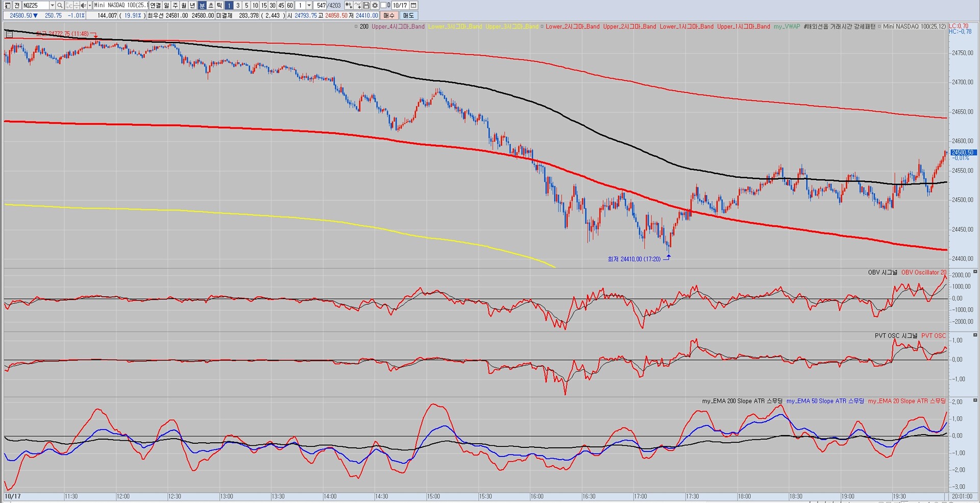Click the current price tag 24580.50 on axis

(x=963, y=152)
